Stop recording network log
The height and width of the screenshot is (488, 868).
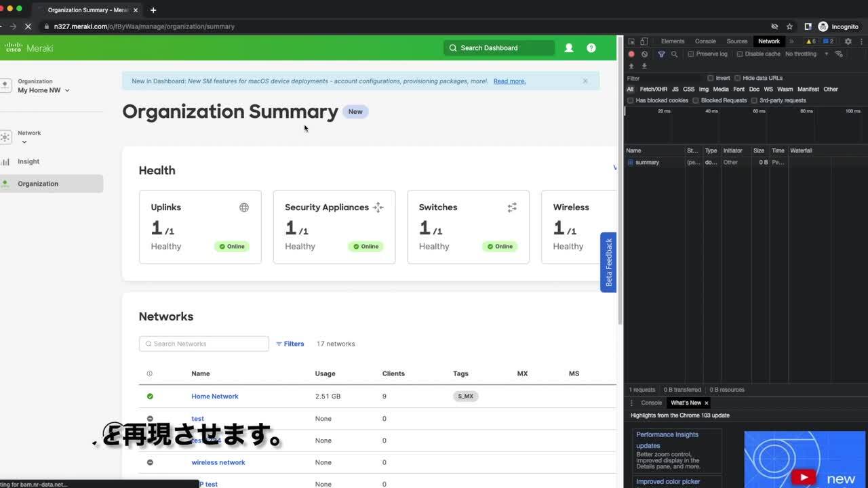(631, 54)
